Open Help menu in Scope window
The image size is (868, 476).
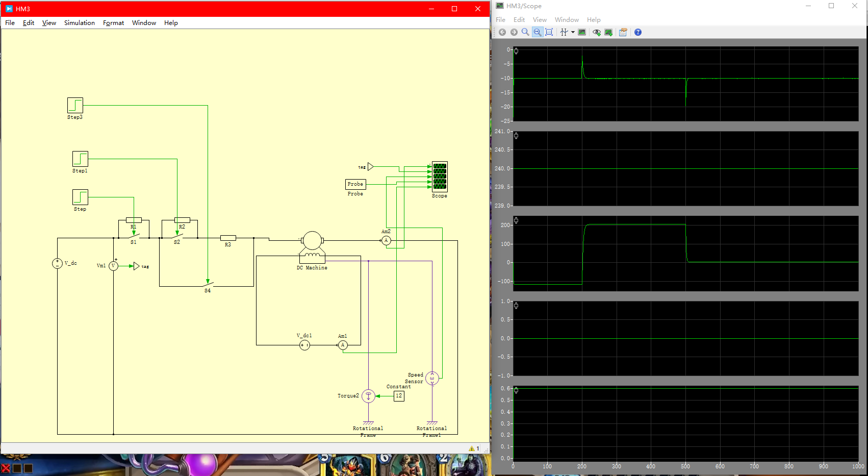(x=594, y=20)
